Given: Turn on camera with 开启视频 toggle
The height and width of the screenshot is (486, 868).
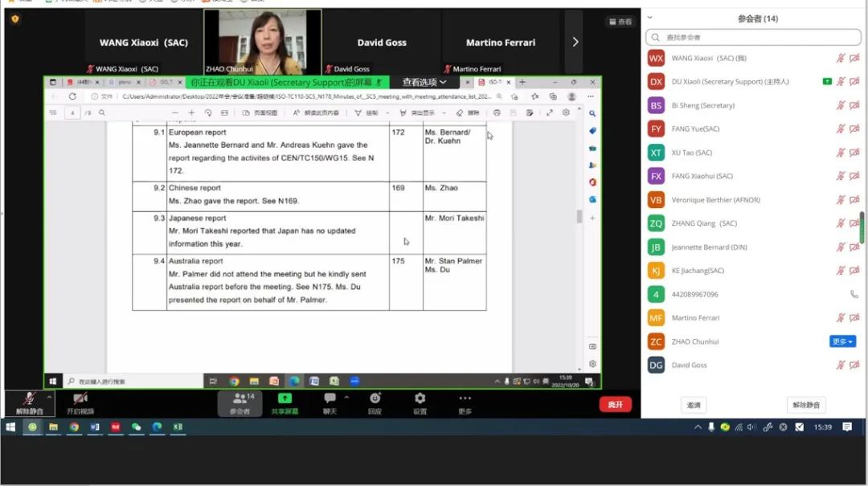Looking at the screenshot, I should (x=80, y=402).
